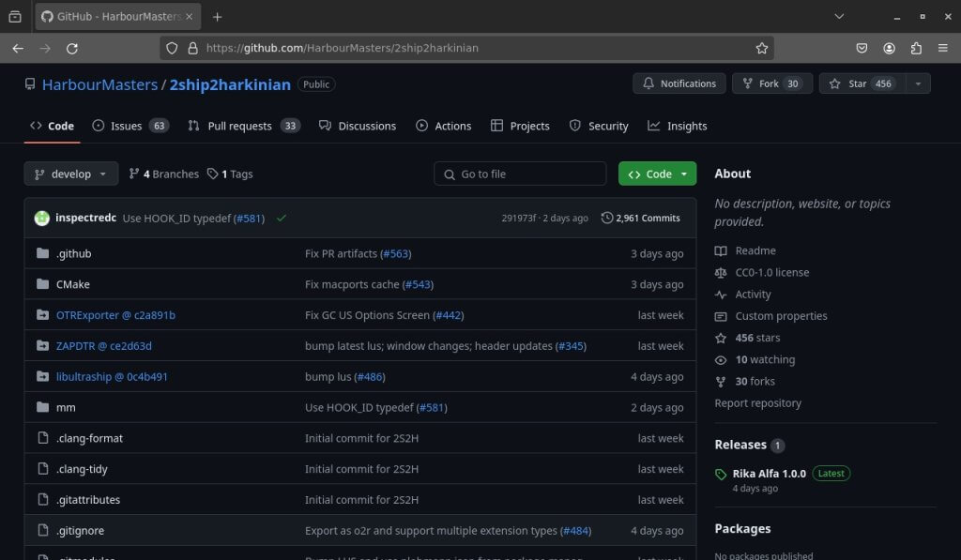Reload the page in browser
Viewport: 961px width, 560px height.
tap(72, 48)
